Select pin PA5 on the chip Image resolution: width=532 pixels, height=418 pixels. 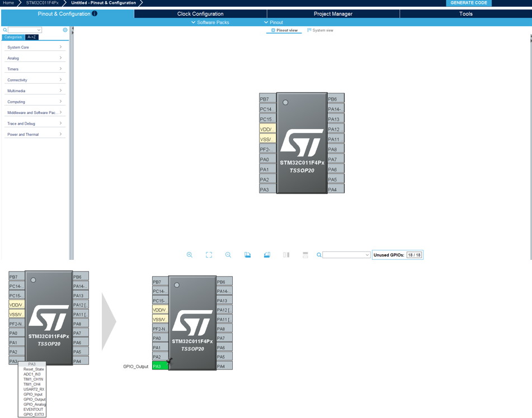[336, 180]
